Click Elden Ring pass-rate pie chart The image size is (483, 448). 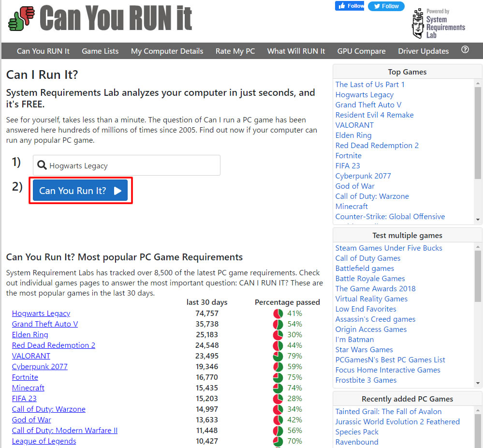coord(278,335)
